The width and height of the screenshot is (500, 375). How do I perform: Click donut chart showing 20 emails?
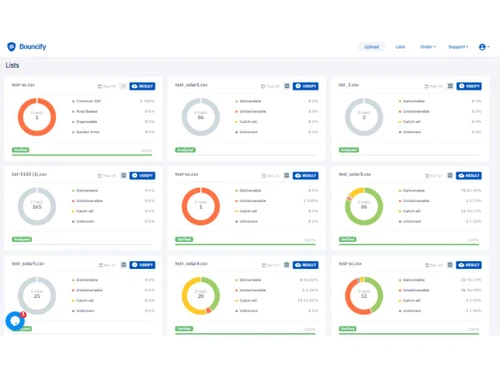point(201,296)
